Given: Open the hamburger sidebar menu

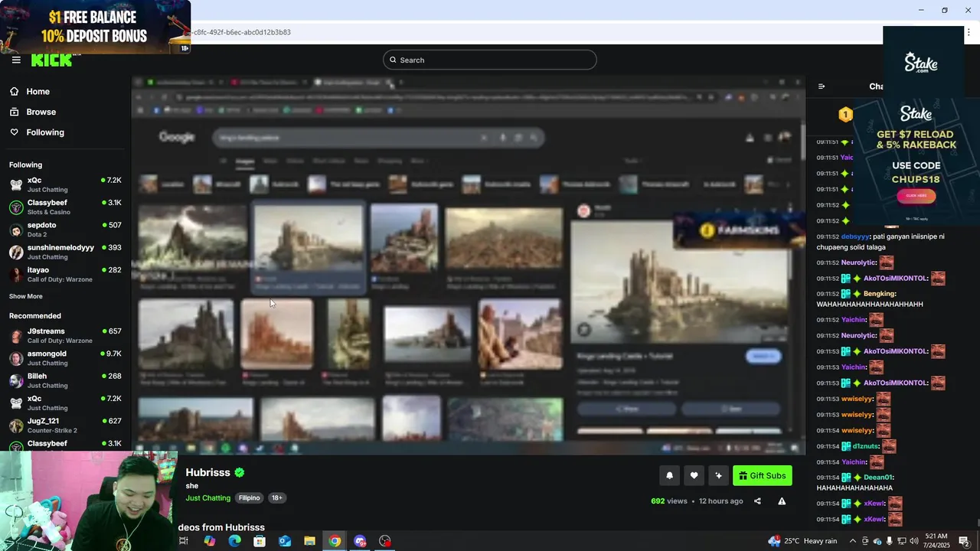Looking at the screenshot, I should pyautogui.click(x=16, y=60).
